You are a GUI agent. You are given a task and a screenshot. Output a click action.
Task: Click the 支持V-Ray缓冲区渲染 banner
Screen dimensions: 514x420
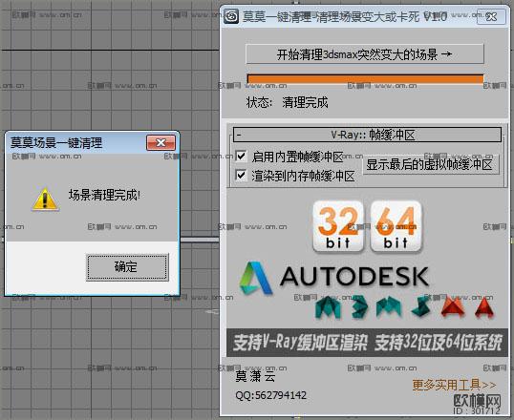367,343
